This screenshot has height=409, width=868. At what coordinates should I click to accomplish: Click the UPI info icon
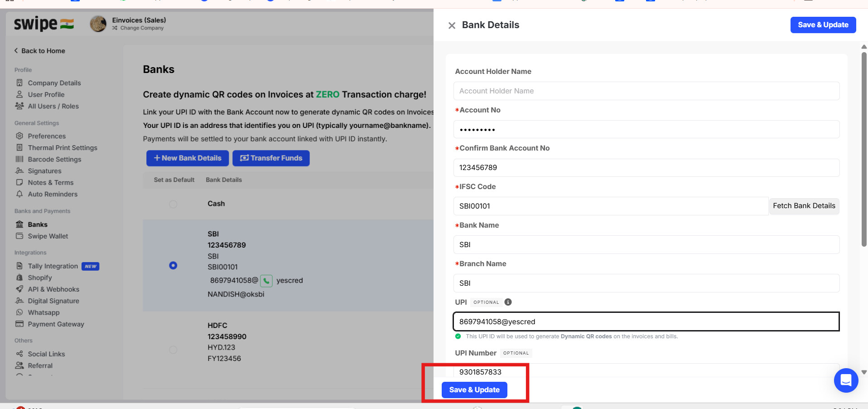pyautogui.click(x=508, y=302)
